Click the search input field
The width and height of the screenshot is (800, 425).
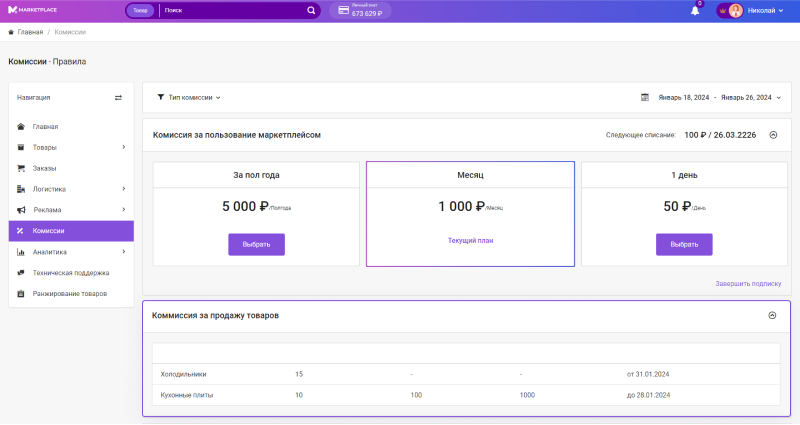pos(232,11)
